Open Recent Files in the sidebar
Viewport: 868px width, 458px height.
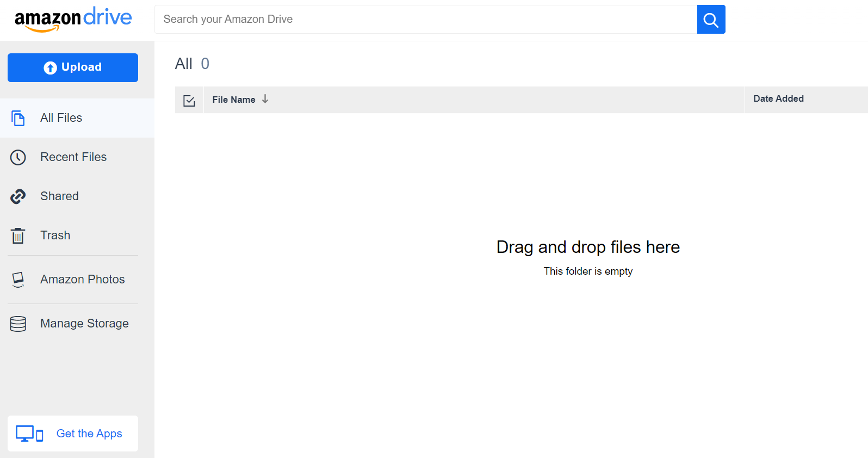pos(77,157)
